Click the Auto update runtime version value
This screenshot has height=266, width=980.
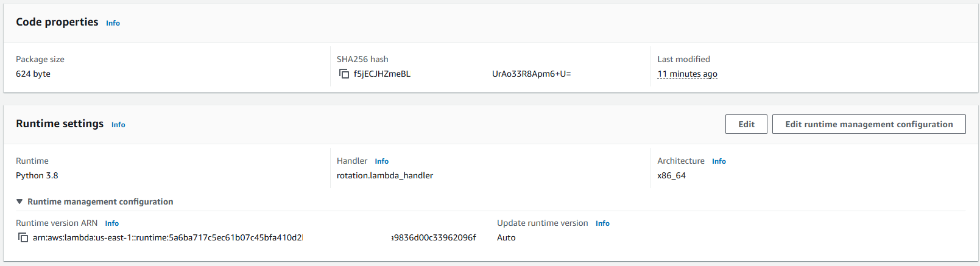click(506, 237)
